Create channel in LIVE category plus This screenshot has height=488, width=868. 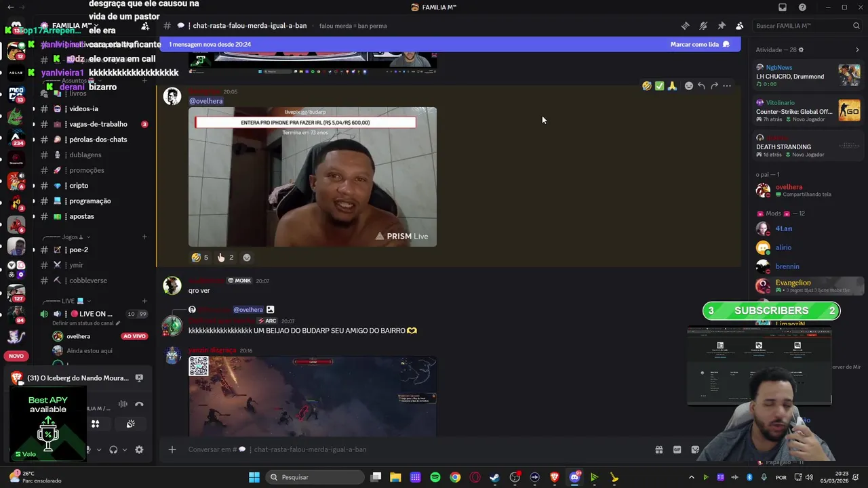click(x=144, y=301)
